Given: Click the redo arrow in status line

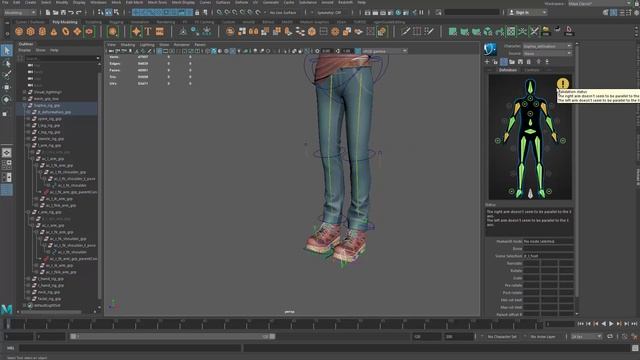Looking at the screenshot, I should [79, 13].
